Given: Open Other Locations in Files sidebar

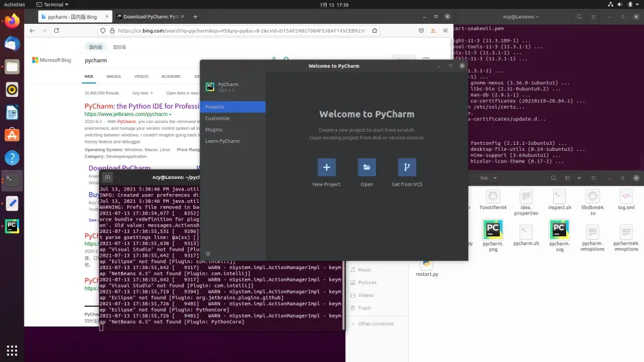Looking at the screenshot, I should click(x=377, y=324).
